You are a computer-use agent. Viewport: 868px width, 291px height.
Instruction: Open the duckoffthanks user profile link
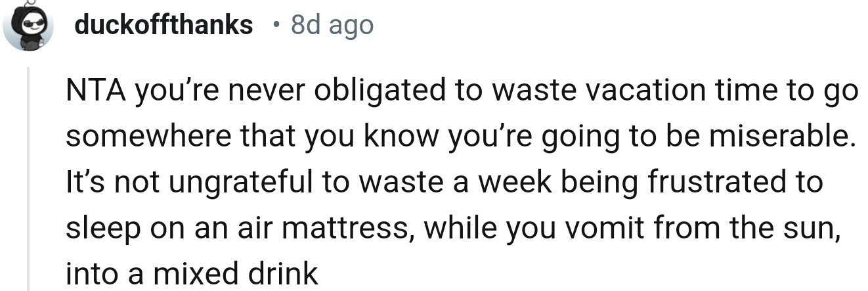pyautogui.click(x=163, y=25)
